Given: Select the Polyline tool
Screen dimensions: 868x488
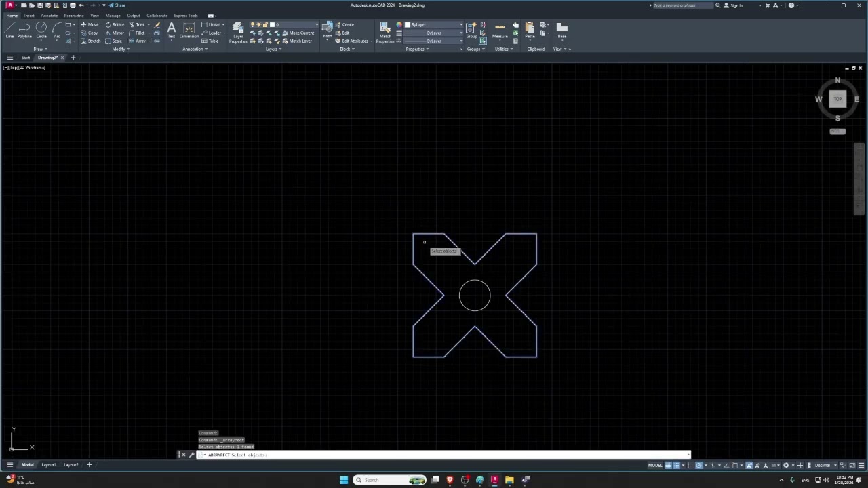Looking at the screenshot, I should [x=24, y=30].
